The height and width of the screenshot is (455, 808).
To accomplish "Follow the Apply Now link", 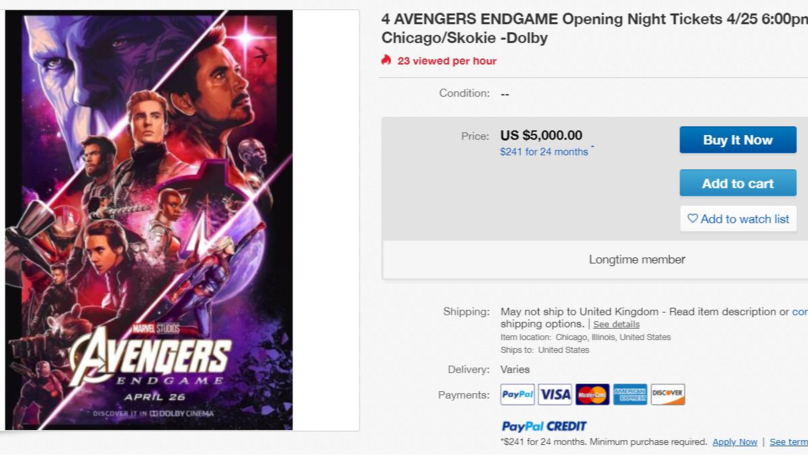I will pos(734,442).
